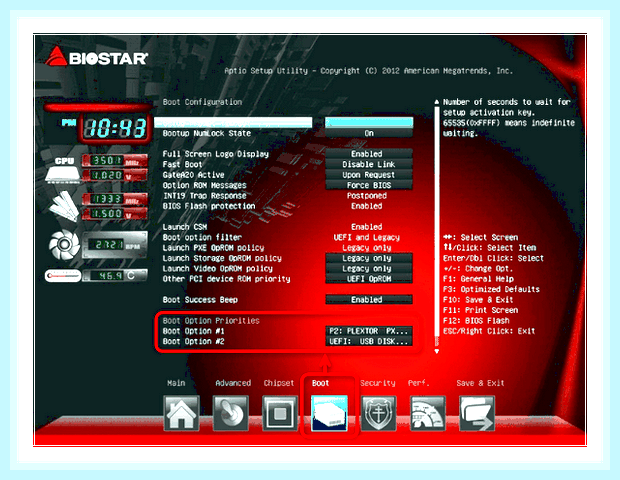Select the Boot Option #1 label
The width and height of the screenshot is (620, 480).
[x=193, y=331]
